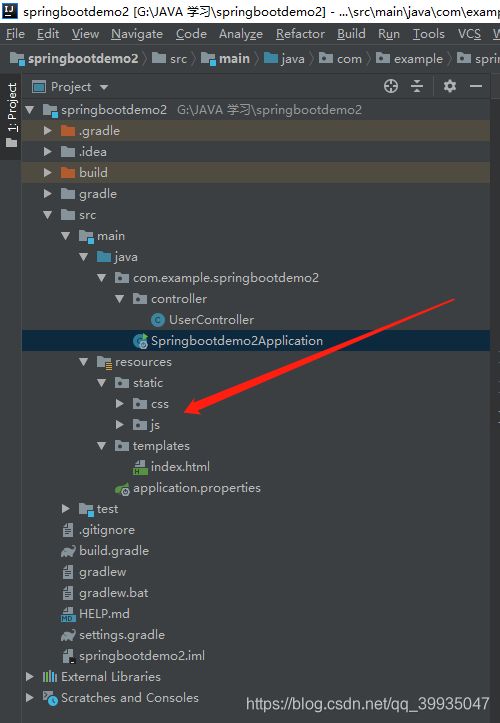Open the Edit menu
Viewport: 500px width, 723px height.
48,34
